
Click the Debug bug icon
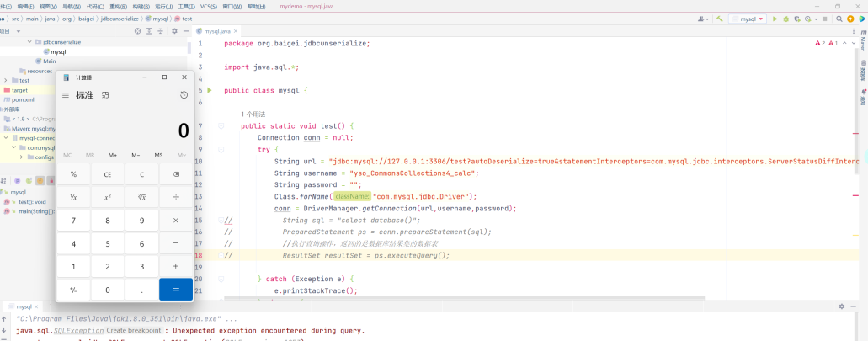coord(786,19)
